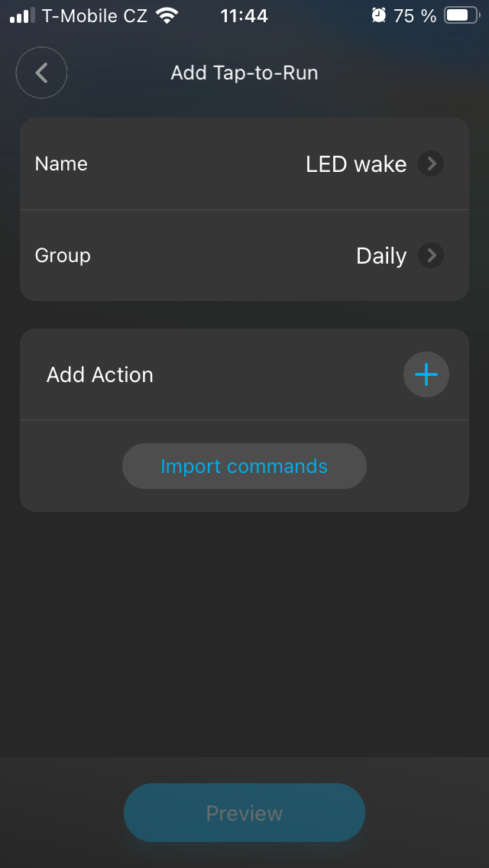Tap the T-Mobile CZ carrier text
The height and width of the screenshot is (868, 489).
[95, 15]
